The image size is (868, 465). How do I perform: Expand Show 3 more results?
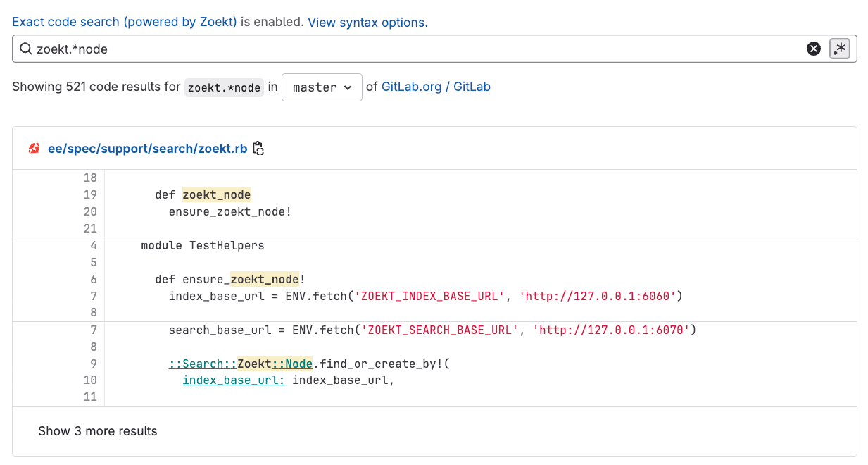pyautogui.click(x=98, y=431)
